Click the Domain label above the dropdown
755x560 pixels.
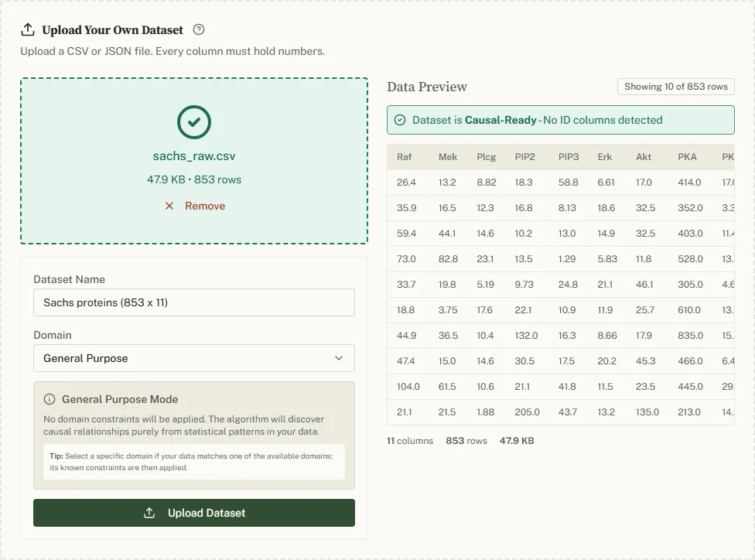(x=53, y=335)
